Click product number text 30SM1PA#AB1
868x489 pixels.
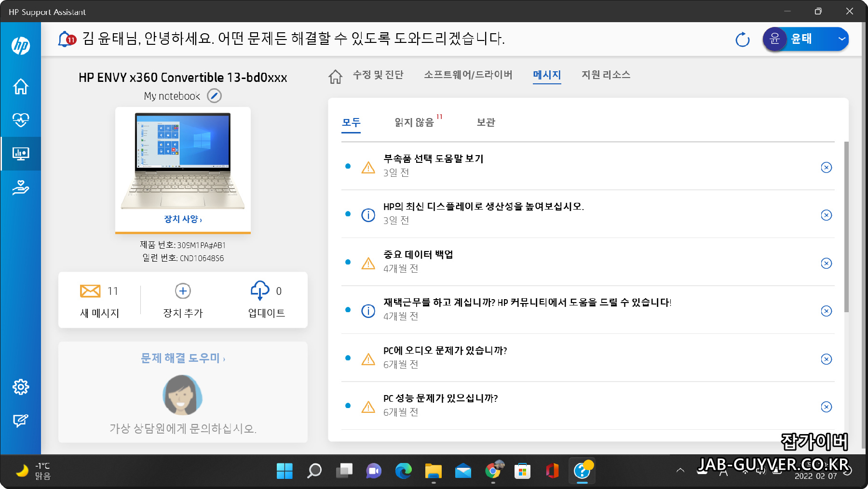pyautogui.click(x=201, y=245)
